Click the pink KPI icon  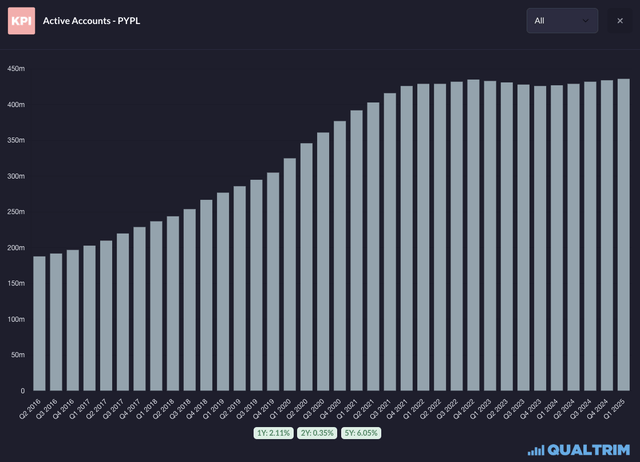(x=21, y=20)
